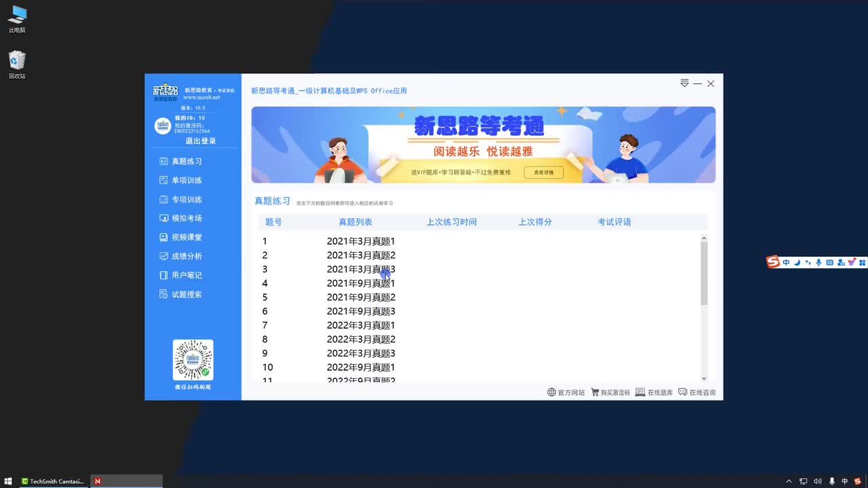This screenshot has height=488, width=868.
Task: Toggle punctuation mode on IME bar
Action: 808,262
